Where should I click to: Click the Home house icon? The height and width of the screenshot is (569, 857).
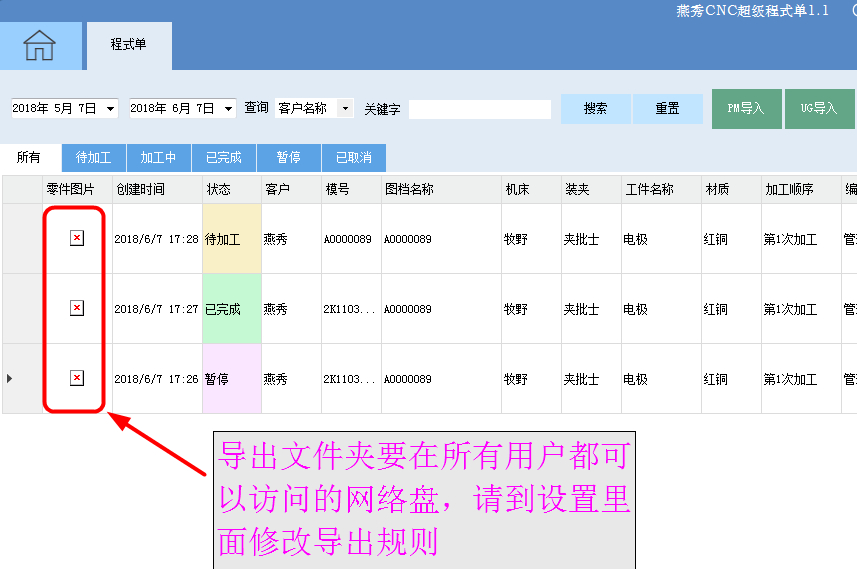click(x=40, y=46)
